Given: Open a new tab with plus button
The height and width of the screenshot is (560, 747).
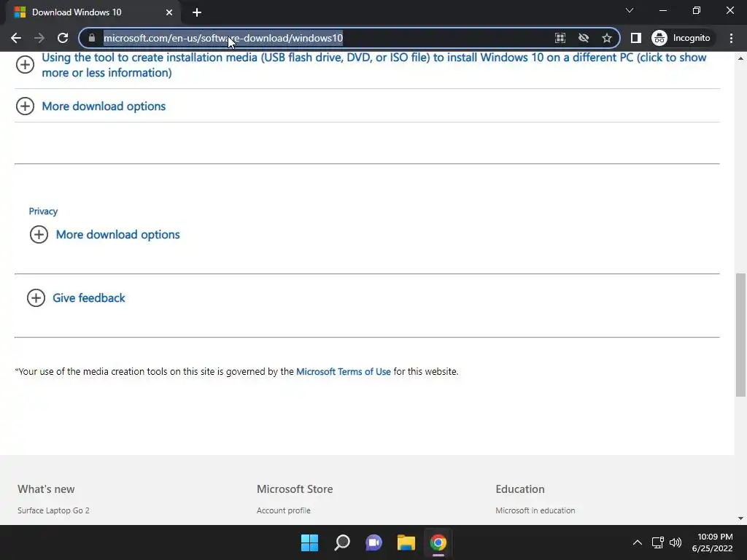Looking at the screenshot, I should (x=197, y=12).
